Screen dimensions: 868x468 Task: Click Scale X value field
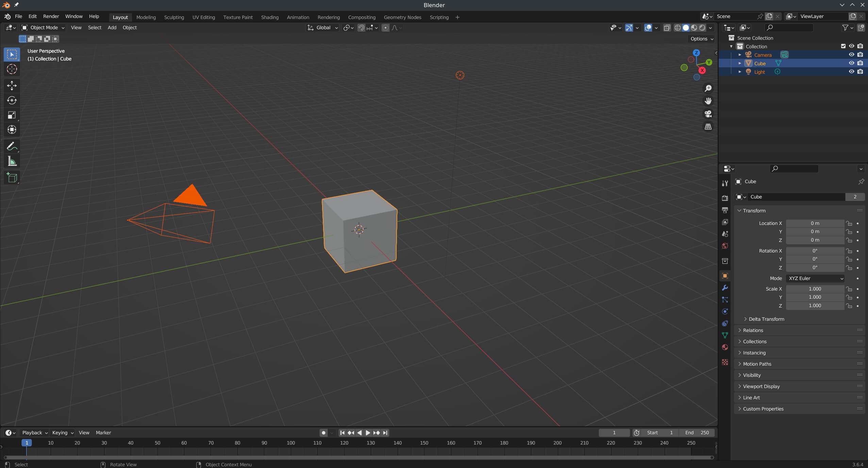click(815, 289)
